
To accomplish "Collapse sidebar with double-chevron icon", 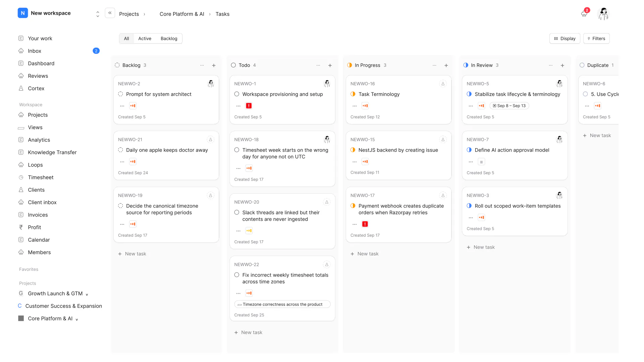I will pos(110,13).
